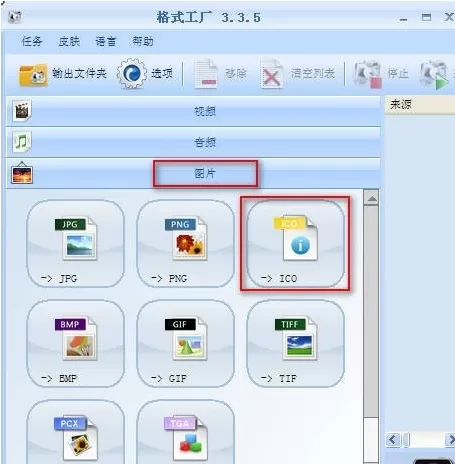Click the left arrow of horizontal scrollbar
The image size is (455, 464).
[392, 440]
